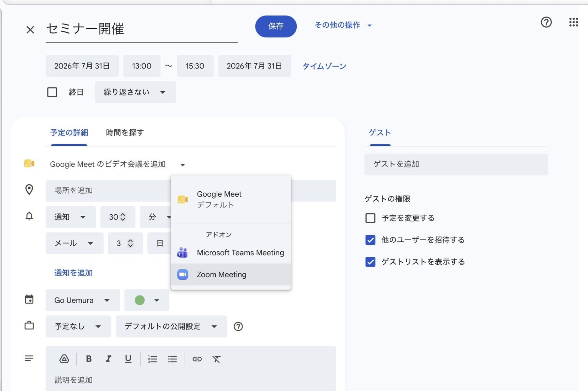Open the 繰り返さない recurrence dropdown

pyautogui.click(x=135, y=92)
